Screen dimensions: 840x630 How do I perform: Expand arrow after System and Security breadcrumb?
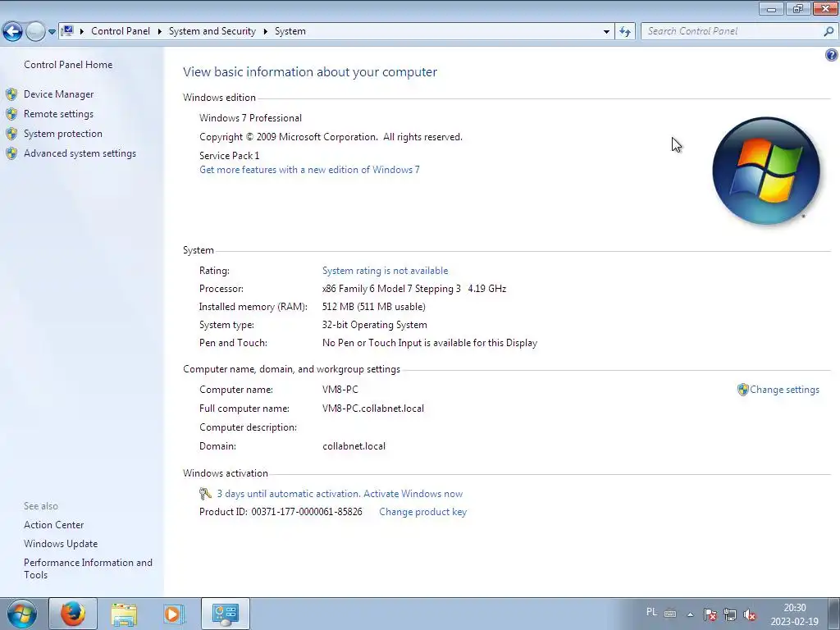point(265,32)
